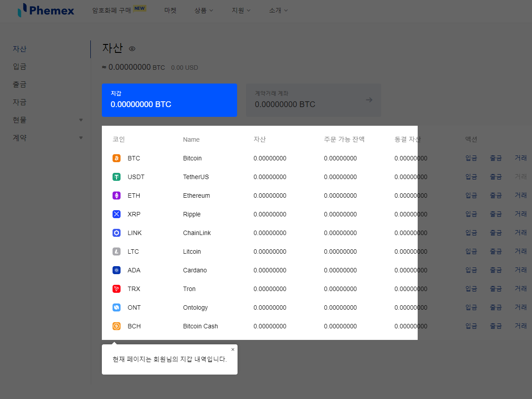Click the ADA coin icon
The image size is (532, 399).
117,270
